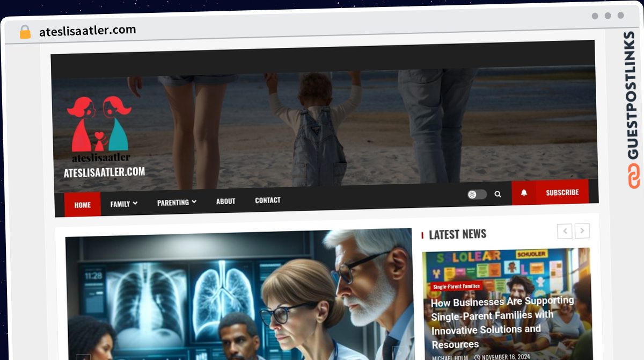The width and height of the screenshot is (644, 360).
Task: Open article about businesses supporting single-parent families
Action: (502, 322)
